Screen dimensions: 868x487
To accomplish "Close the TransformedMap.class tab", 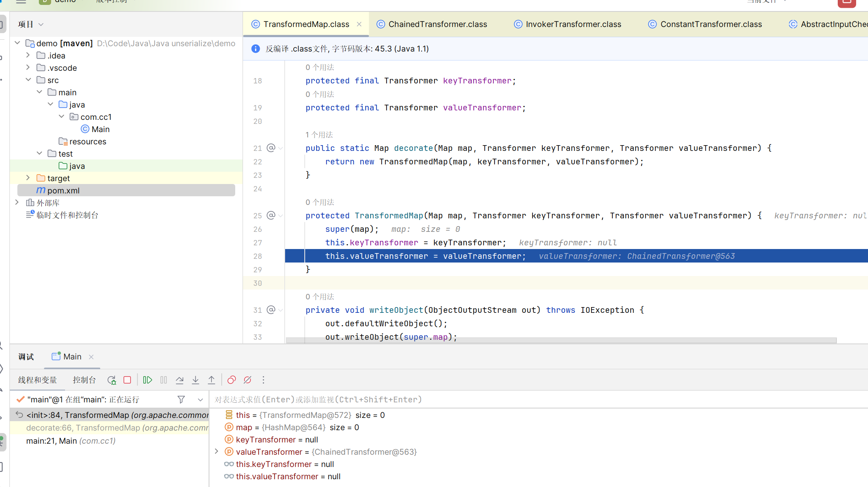I will click(x=359, y=24).
